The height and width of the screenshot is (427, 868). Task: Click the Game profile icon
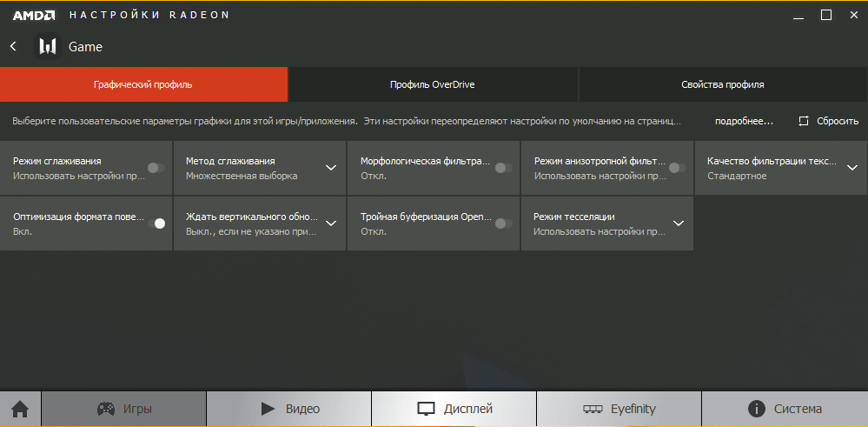coord(48,46)
